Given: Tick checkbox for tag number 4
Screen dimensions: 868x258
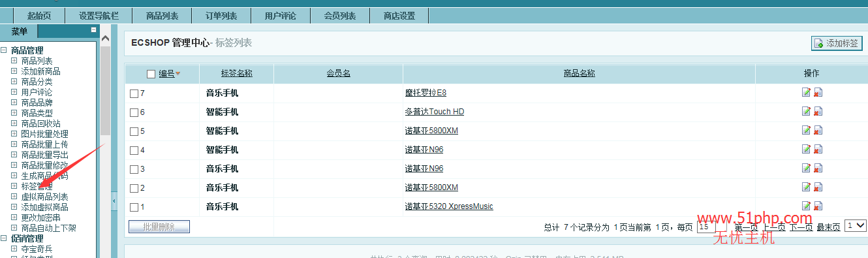Looking at the screenshot, I should point(134,150).
